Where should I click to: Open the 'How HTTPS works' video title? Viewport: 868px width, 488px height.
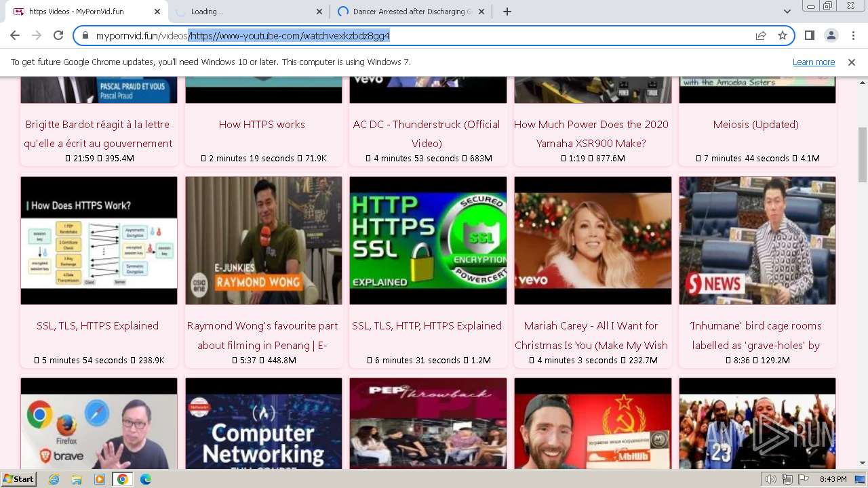click(x=262, y=125)
